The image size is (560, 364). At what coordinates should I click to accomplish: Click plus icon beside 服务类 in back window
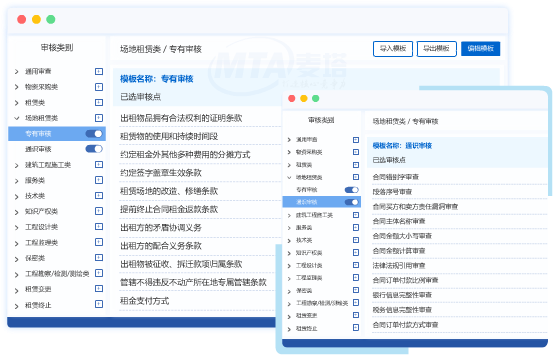pos(99,180)
